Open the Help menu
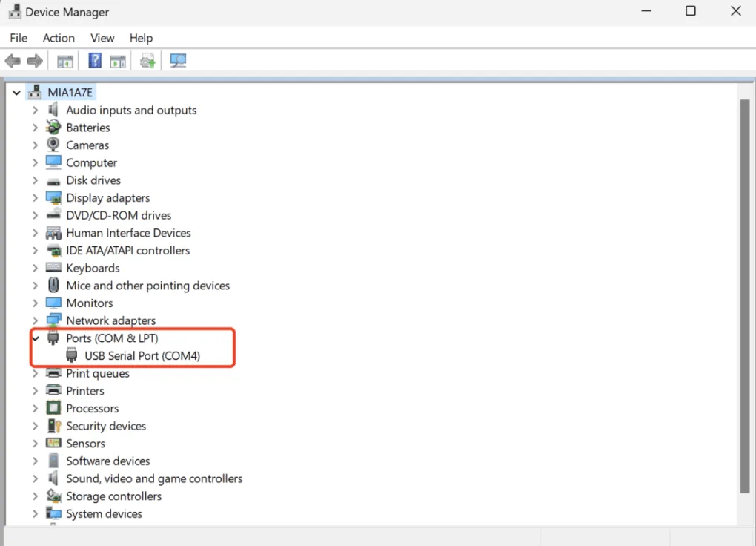The image size is (756, 546). (141, 38)
